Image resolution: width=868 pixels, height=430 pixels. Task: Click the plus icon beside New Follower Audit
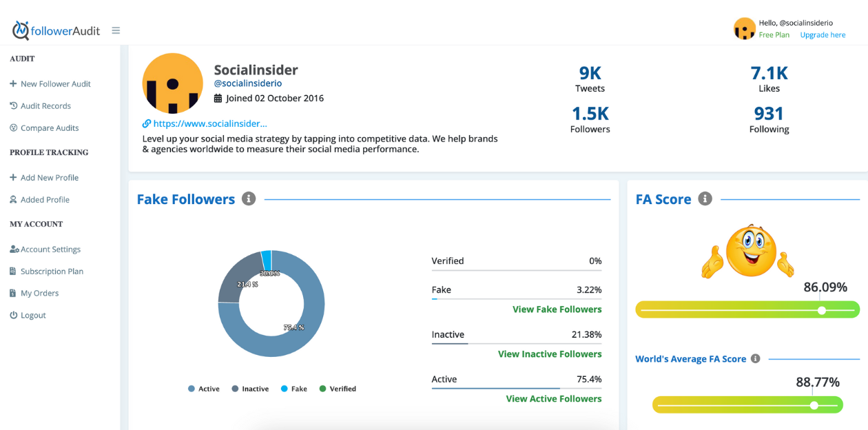click(13, 83)
